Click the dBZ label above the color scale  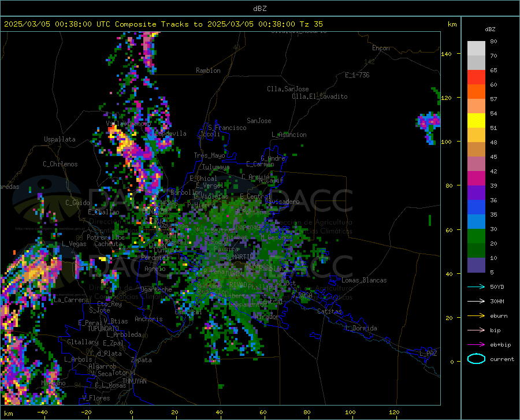click(x=490, y=29)
